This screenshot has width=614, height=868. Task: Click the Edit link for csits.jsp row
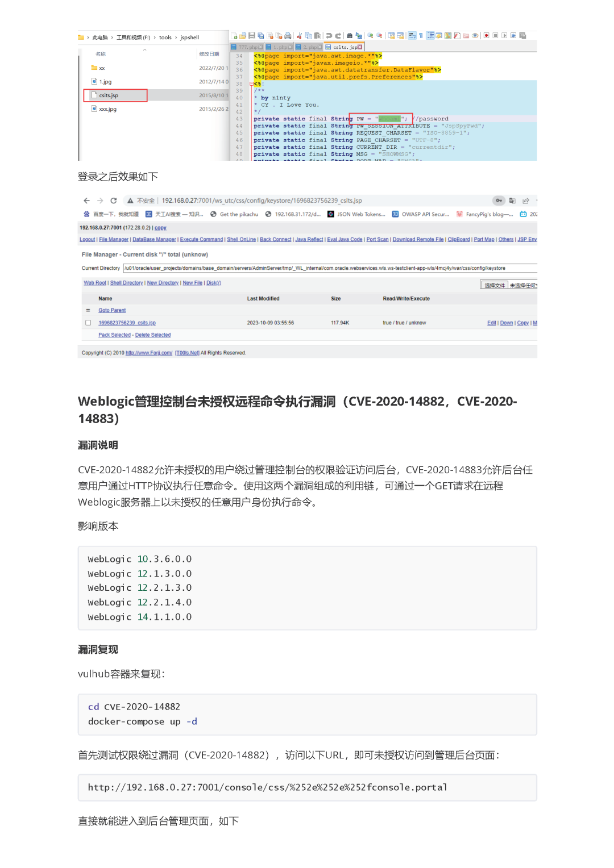[x=492, y=323]
